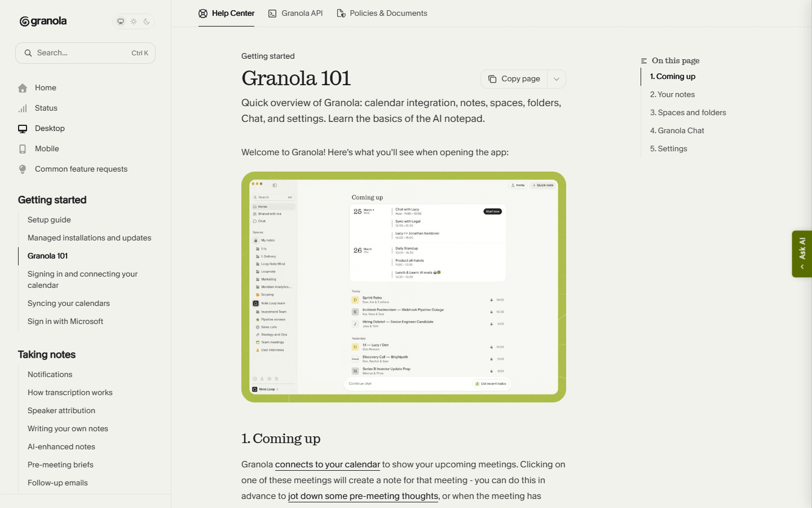Click the On this page list icon
Viewport: 812px width, 508px height.
point(644,61)
